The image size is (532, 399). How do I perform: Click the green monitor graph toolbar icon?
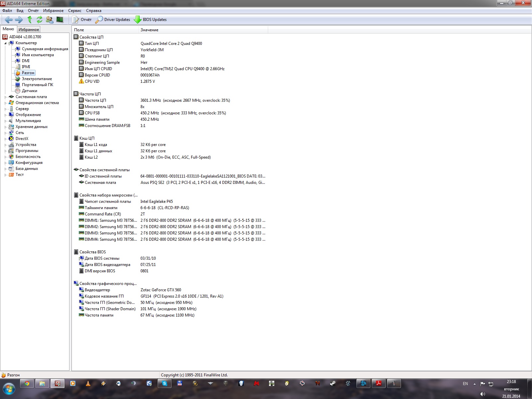(x=60, y=20)
